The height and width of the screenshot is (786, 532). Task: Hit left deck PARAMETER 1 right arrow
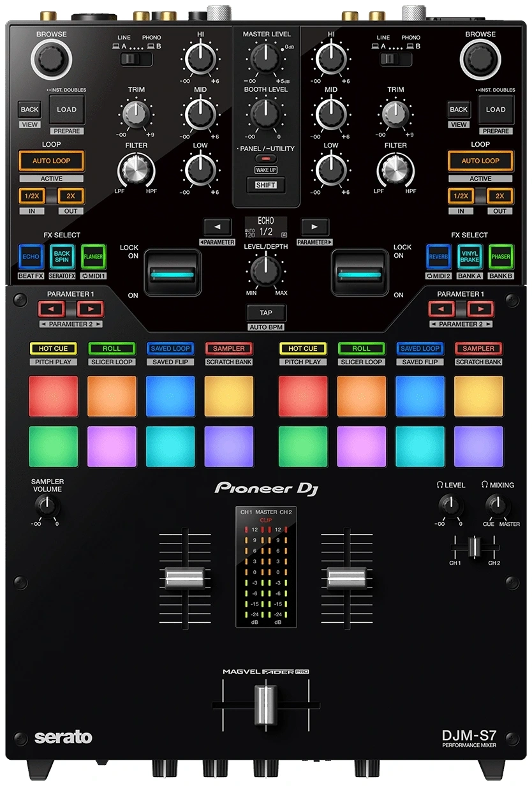coord(89,309)
